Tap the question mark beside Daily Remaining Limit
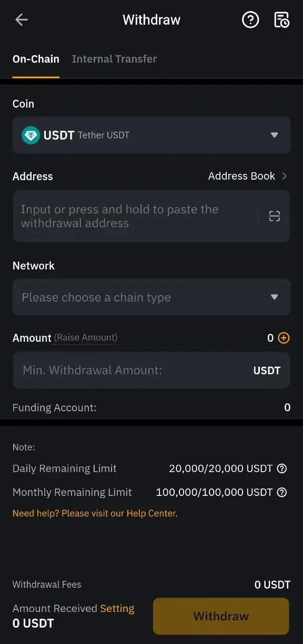The width and height of the screenshot is (303, 644). coord(281,468)
